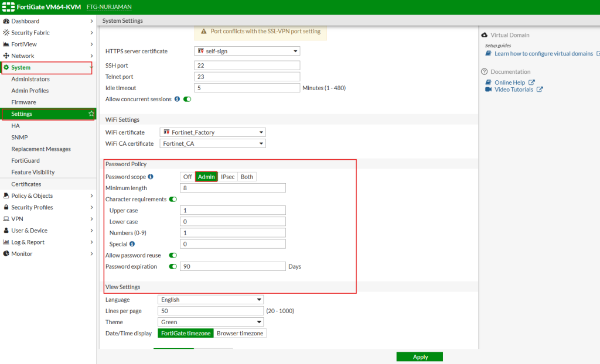The image size is (600, 364).
Task: Select Both for password scope
Action: pos(247,177)
